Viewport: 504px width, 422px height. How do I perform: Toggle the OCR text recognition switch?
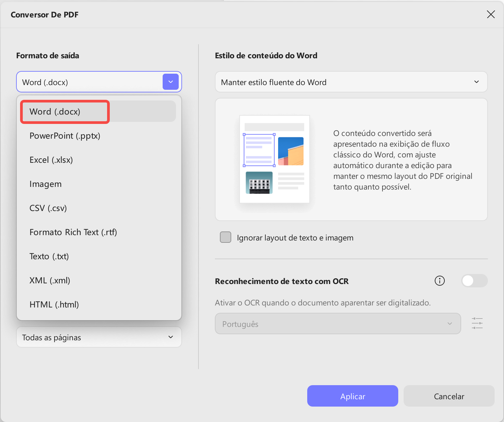474,281
